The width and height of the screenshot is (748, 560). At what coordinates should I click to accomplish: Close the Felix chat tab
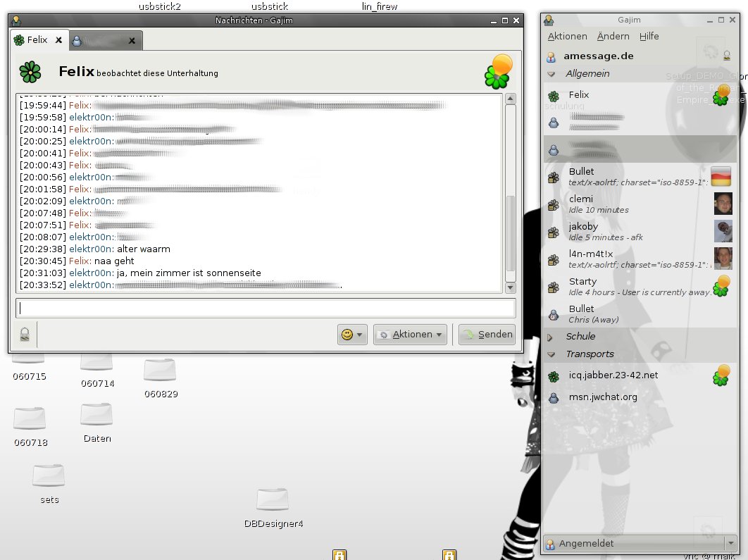pos(59,41)
